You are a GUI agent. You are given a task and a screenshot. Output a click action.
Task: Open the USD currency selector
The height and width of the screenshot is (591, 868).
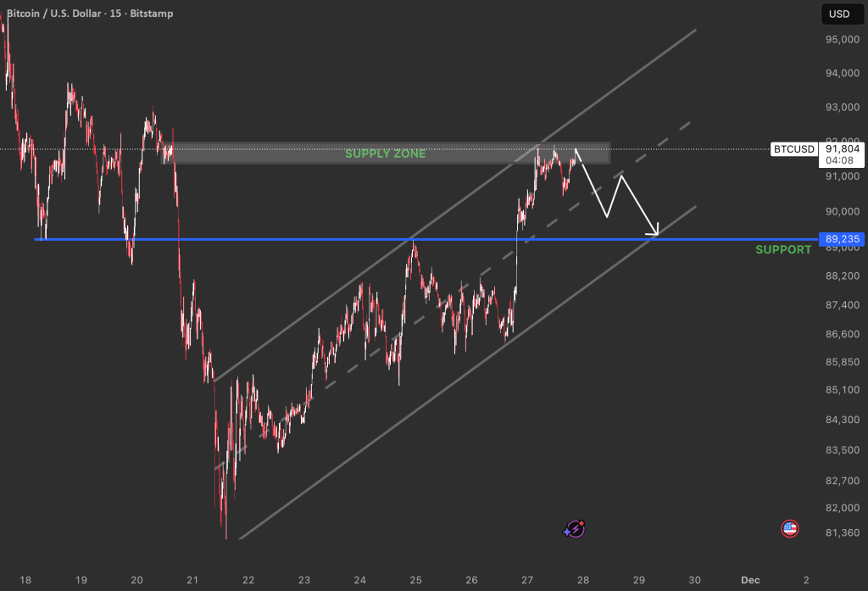pos(838,14)
